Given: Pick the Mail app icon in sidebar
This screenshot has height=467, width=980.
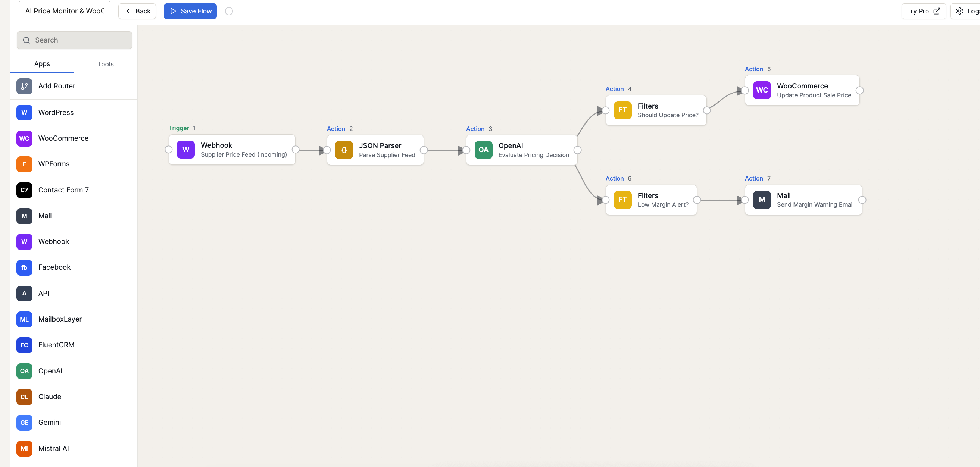Looking at the screenshot, I should pyautogui.click(x=24, y=216).
